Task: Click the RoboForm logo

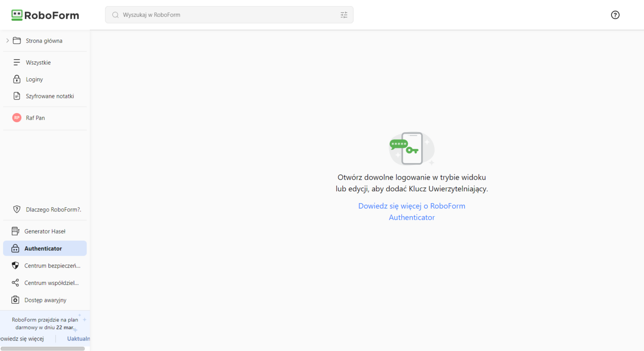Action: [45, 15]
